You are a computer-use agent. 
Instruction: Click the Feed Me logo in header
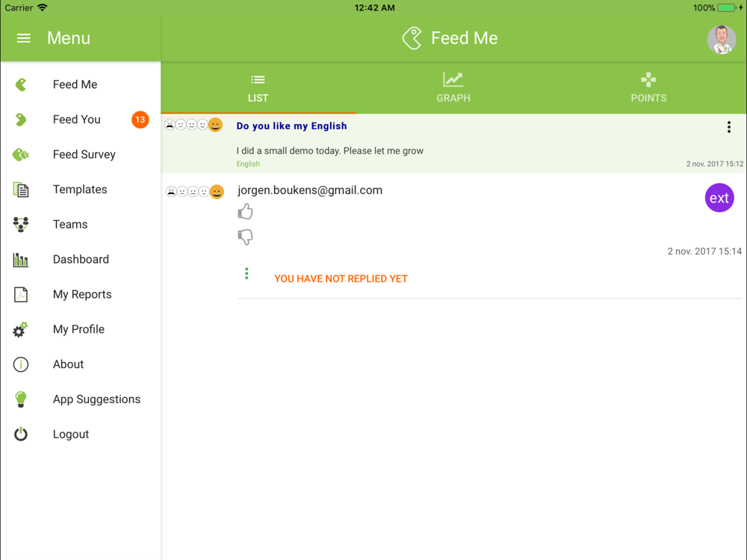412,38
